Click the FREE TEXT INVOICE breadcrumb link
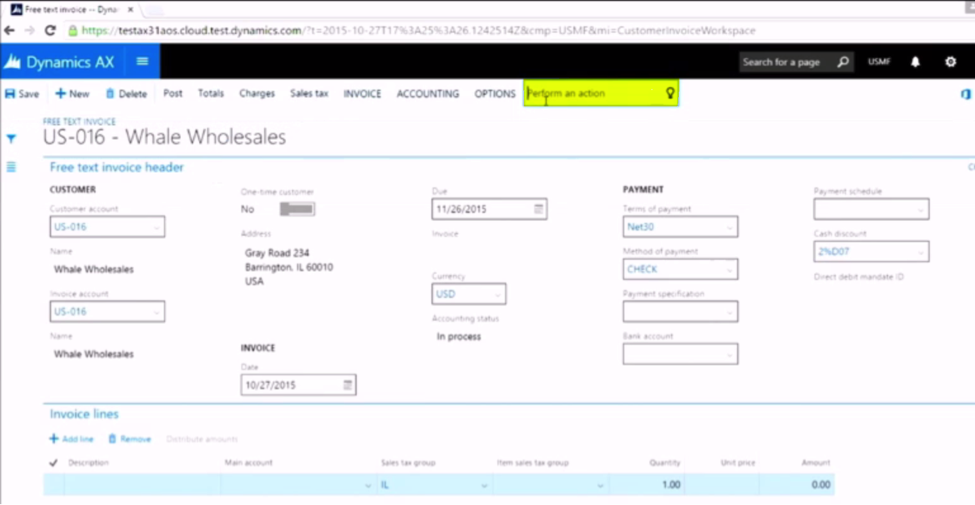Viewport: 975px width, 505px height. pyautogui.click(x=79, y=121)
